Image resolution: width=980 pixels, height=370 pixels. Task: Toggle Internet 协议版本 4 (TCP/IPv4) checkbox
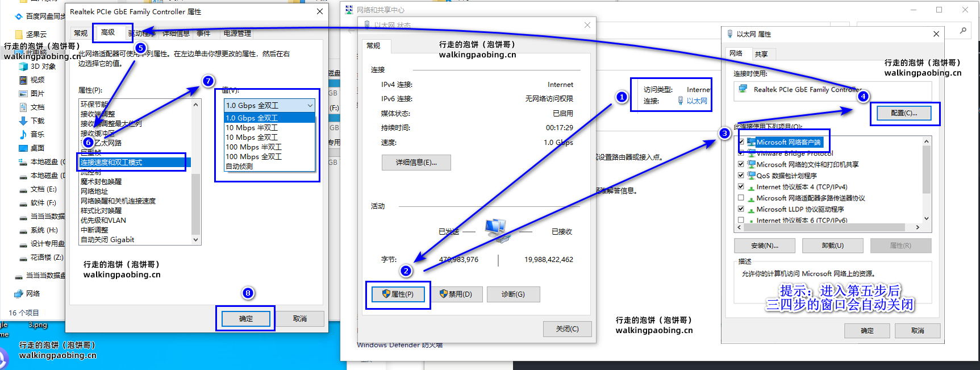click(x=741, y=186)
